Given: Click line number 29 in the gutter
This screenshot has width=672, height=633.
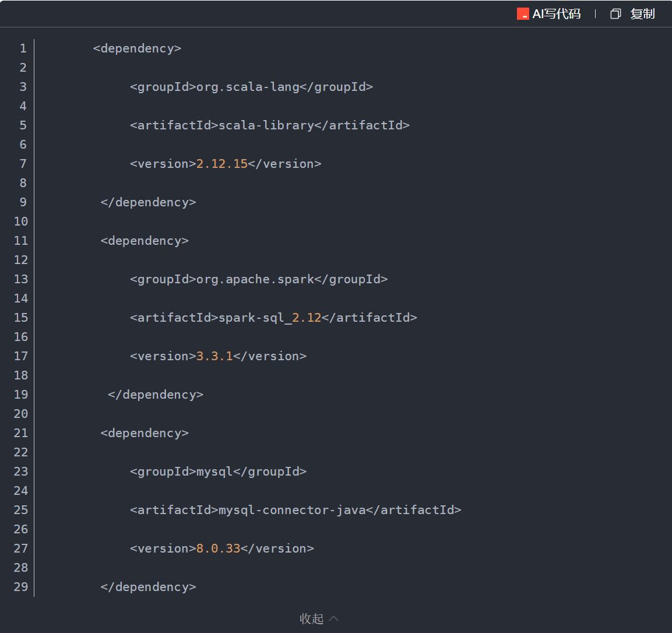Looking at the screenshot, I should 20,587.
